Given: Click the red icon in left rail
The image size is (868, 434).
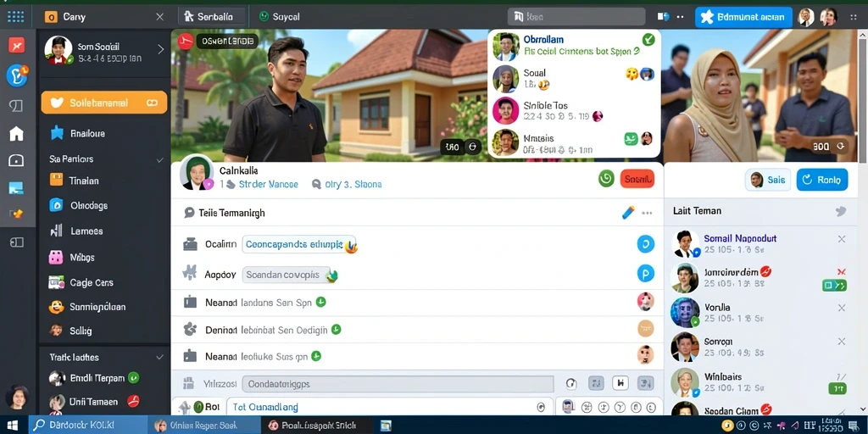Looking at the screenshot, I should [17, 46].
